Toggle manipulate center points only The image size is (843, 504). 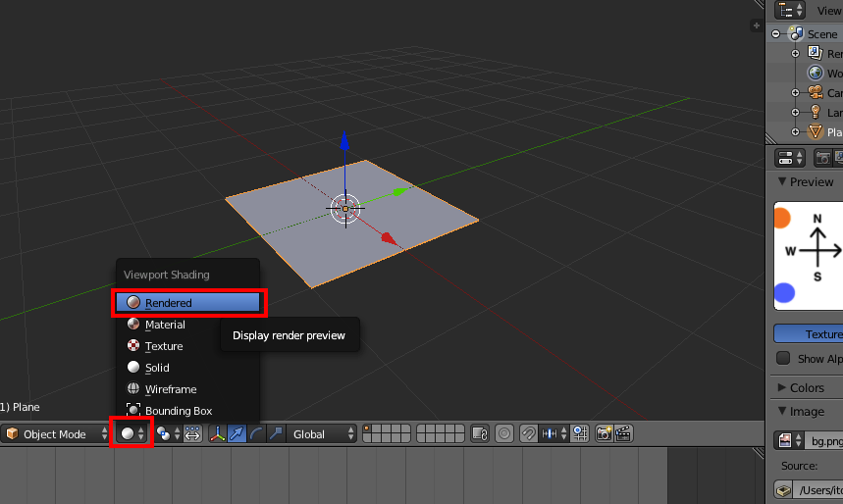192,433
